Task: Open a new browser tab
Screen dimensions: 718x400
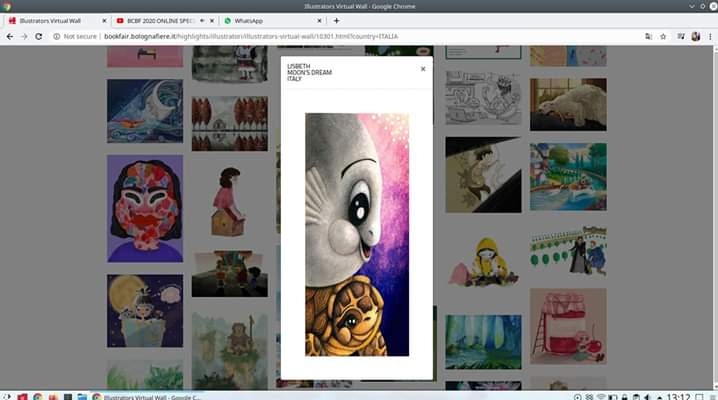Action: (336, 20)
